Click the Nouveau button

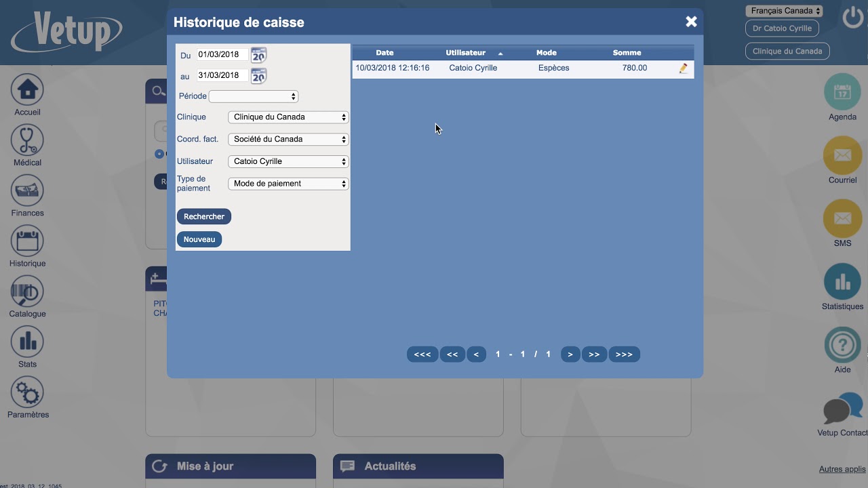[x=199, y=239]
